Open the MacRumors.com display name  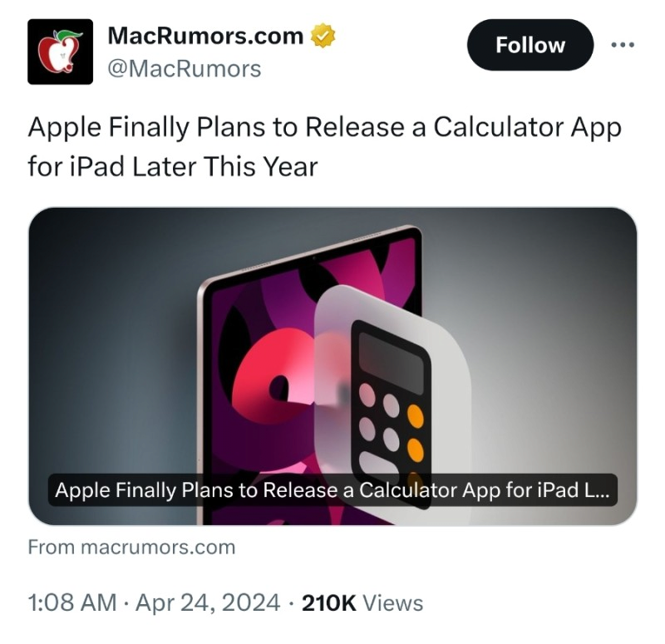pos(206,37)
